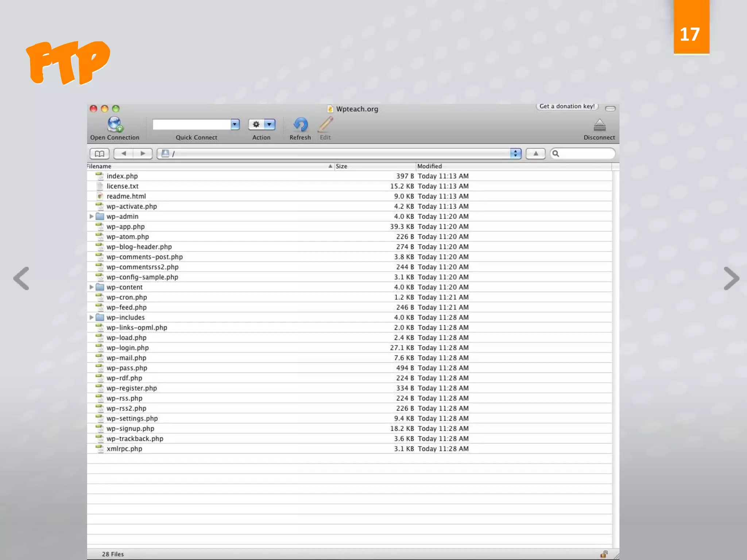Image resolution: width=747 pixels, height=560 pixels.
Task: Click the lock icon in status bar
Action: pos(604,554)
